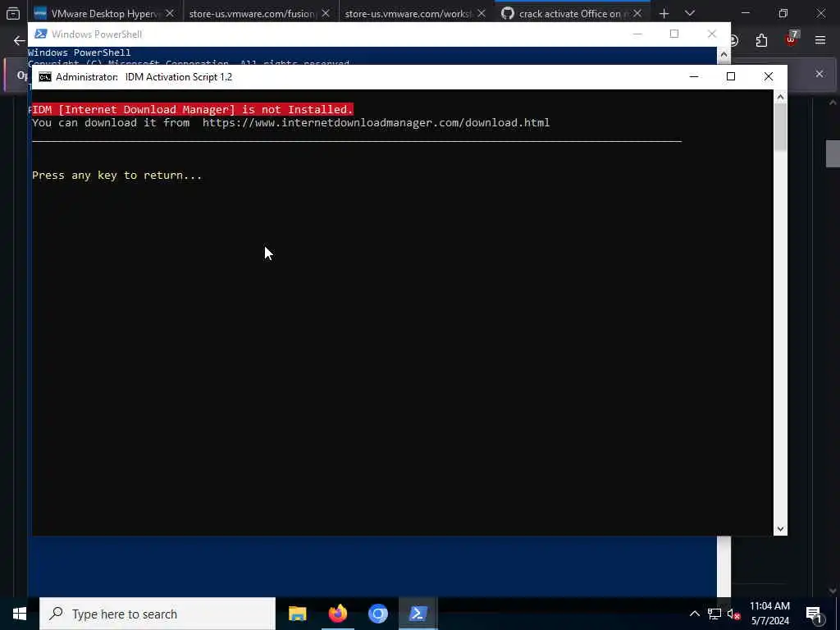Open the blue circular browser taskbar icon

pyautogui.click(x=377, y=614)
